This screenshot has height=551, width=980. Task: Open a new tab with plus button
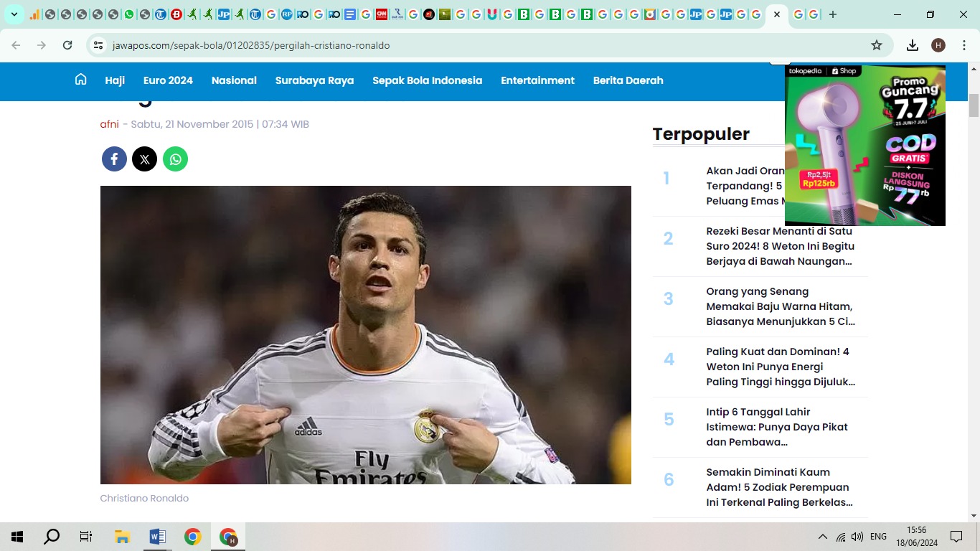(833, 14)
